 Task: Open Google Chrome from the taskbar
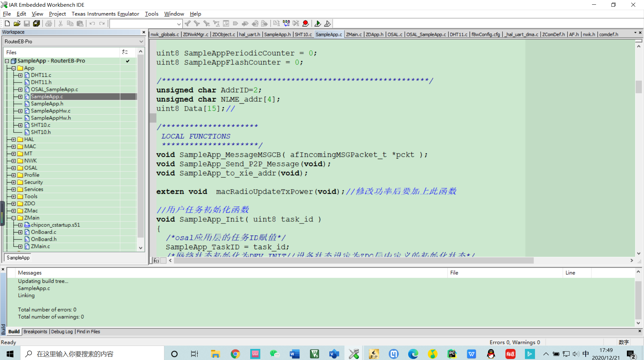coord(235,354)
